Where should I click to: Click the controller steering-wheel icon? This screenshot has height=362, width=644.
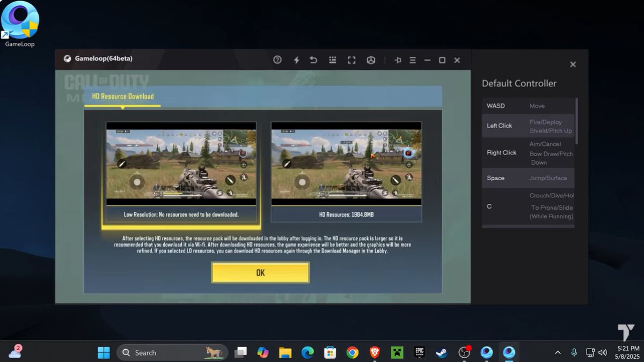(x=371, y=60)
